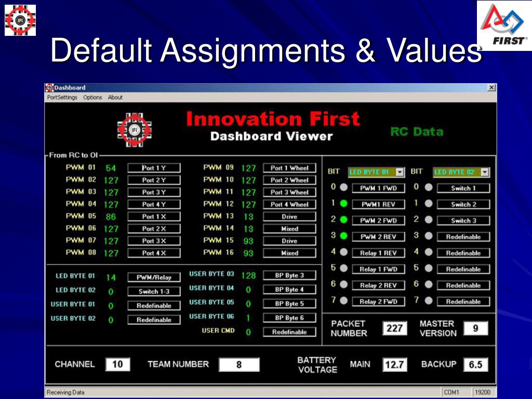532x399 pixels.
Task: Close the Dashboard window
Action: point(491,87)
